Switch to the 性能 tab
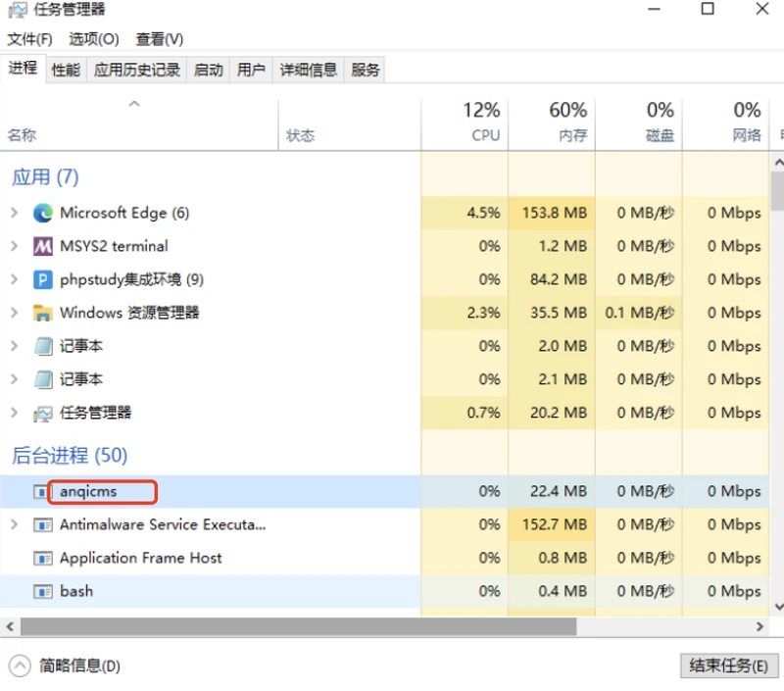The height and width of the screenshot is (691, 784). [66, 70]
